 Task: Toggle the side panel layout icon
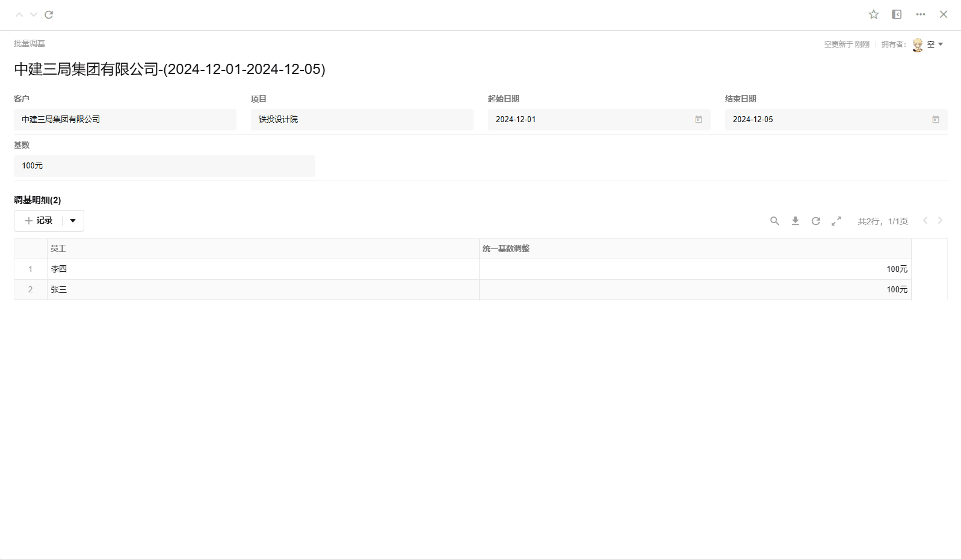point(897,14)
